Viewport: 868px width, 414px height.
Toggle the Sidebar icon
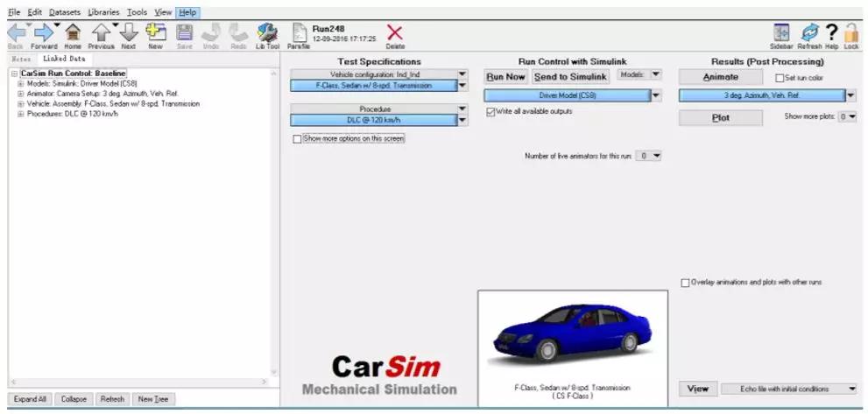pos(781,33)
